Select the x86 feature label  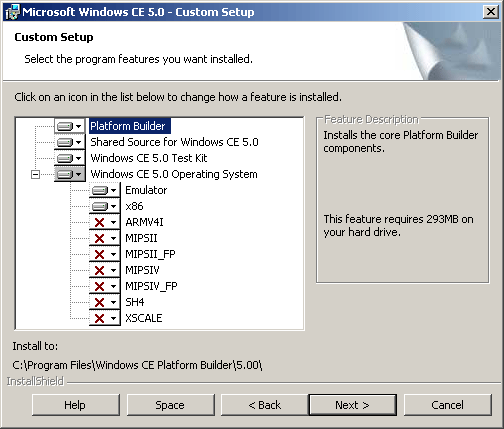(x=134, y=206)
